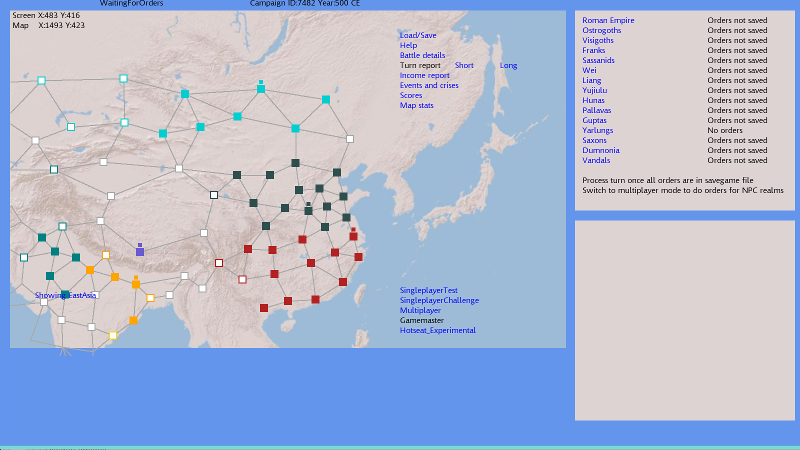This screenshot has width=800, height=450.
Task: Open the Help menu entry
Action: (x=408, y=45)
